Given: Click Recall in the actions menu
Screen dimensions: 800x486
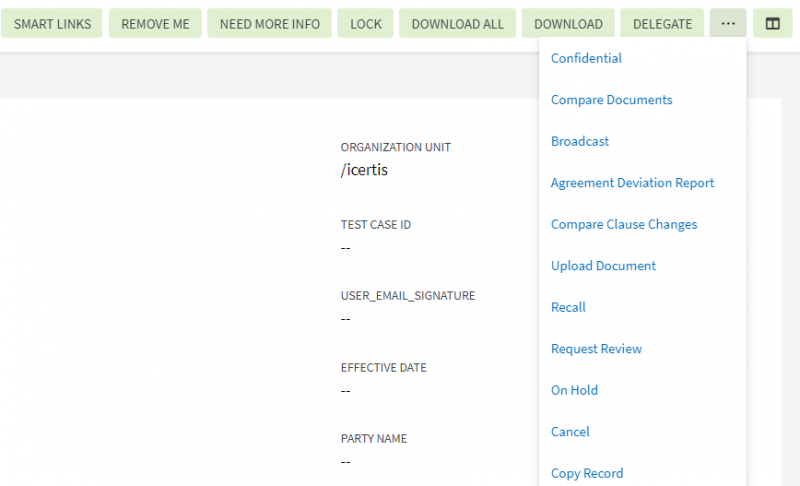Looking at the screenshot, I should point(568,308).
